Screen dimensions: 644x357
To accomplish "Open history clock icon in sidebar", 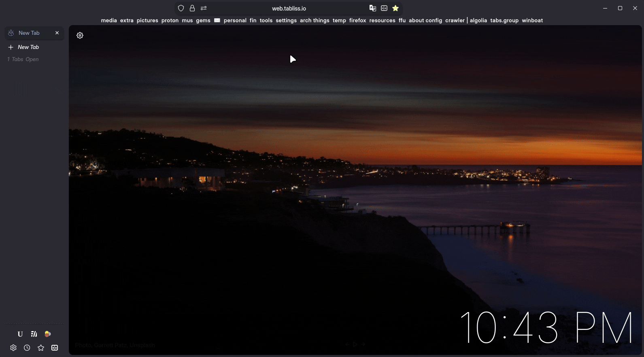I will coord(27,348).
